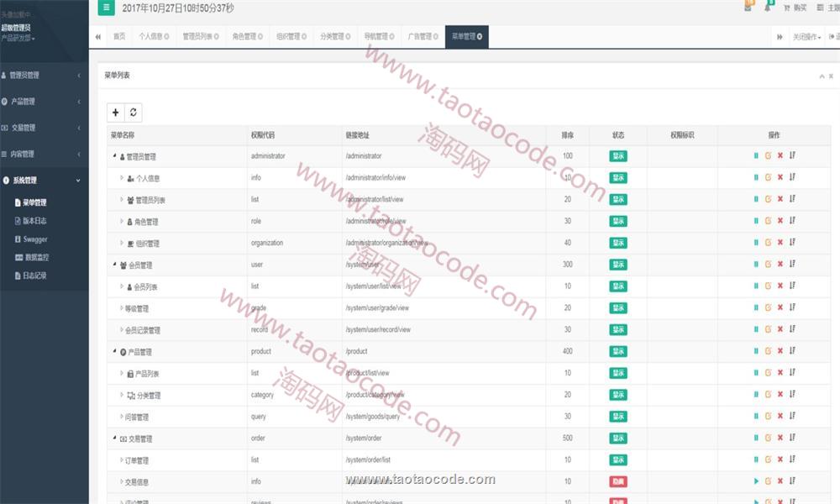Switch to the 角色管理 tab
The width and height of the screenshot is (840, 504).
click(x=247, y=37)
